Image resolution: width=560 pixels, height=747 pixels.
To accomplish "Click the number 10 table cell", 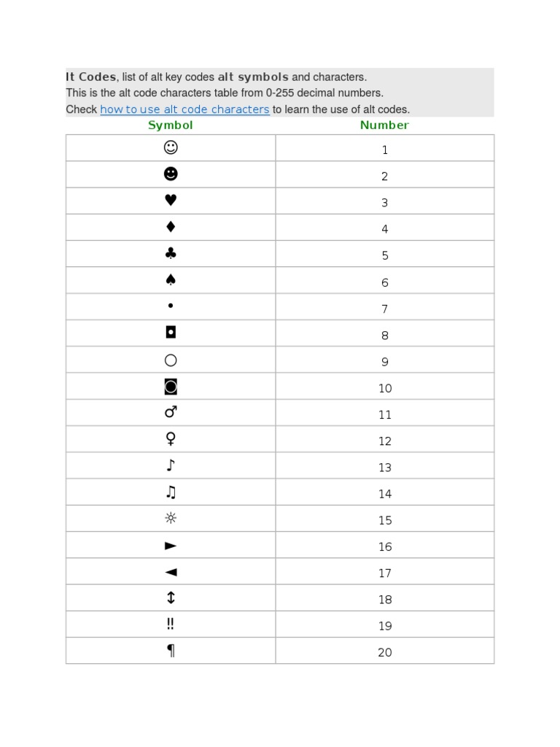I will coord(385,388).
